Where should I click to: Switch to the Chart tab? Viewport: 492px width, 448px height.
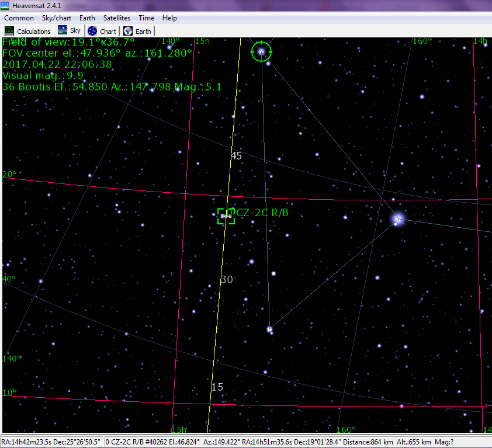[102, 31]
